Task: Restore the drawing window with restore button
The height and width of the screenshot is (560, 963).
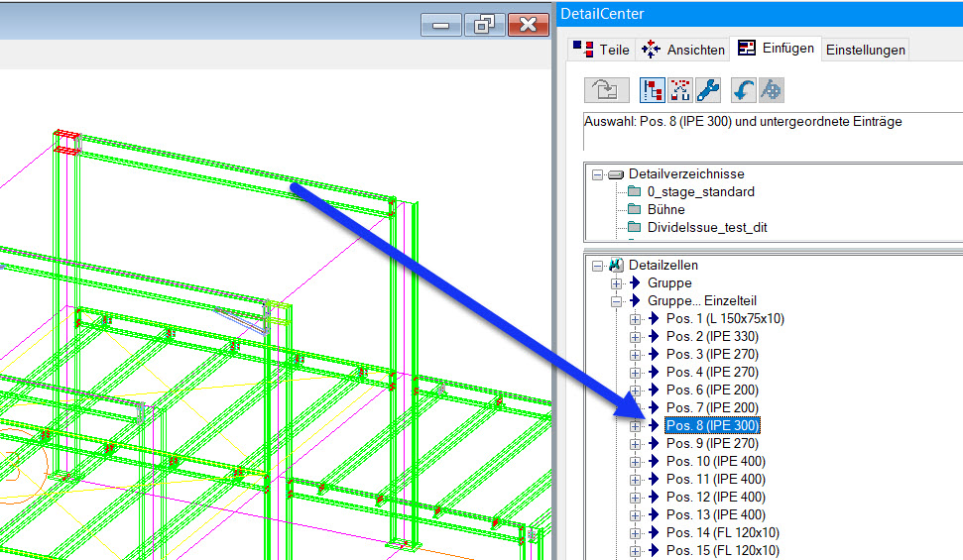Action: [485, 25]
